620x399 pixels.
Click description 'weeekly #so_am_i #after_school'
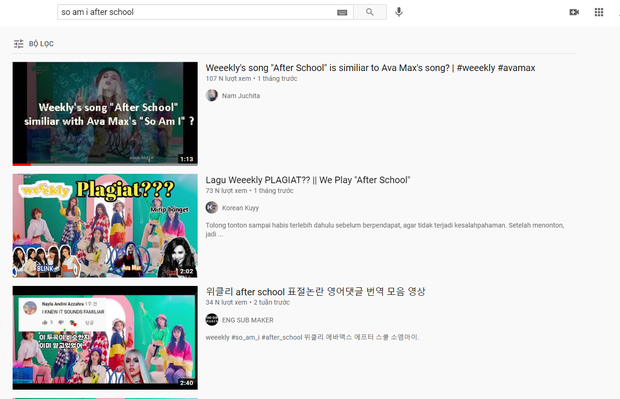click(x=312, y=337)
